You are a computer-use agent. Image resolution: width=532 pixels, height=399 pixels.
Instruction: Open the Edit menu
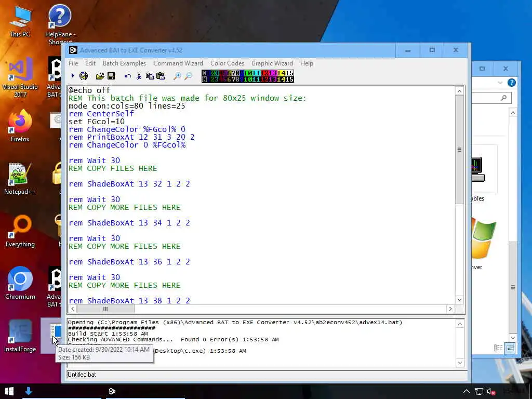click(90, 63)
